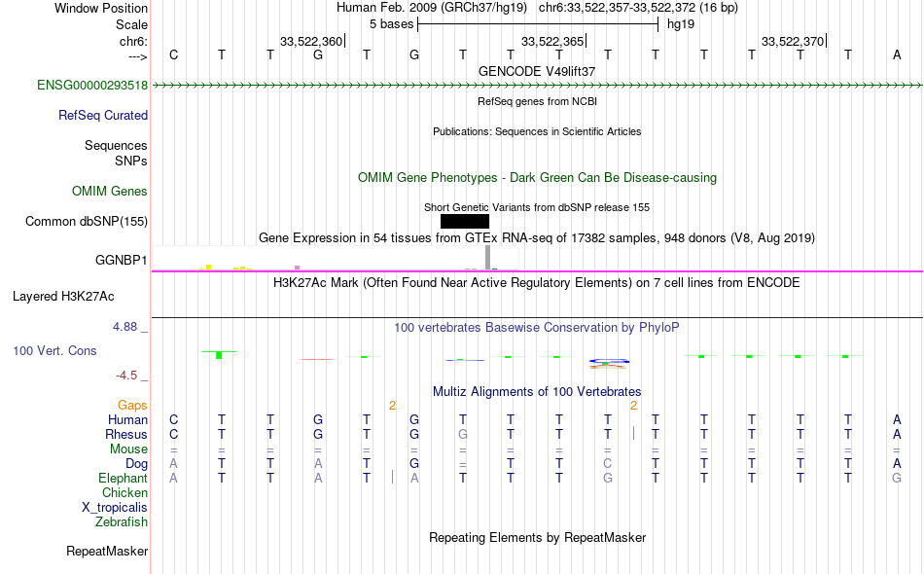Click the blue PhyloP oval marker
The image size is (924, 574).
pos(609,361)
